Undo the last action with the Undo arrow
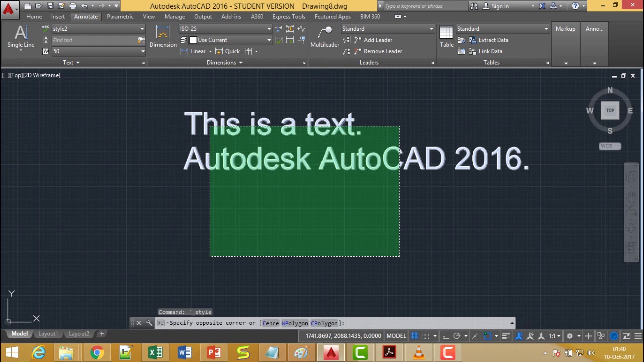Image resolution: width=644 pixels, height=362 pixels. 84,6
